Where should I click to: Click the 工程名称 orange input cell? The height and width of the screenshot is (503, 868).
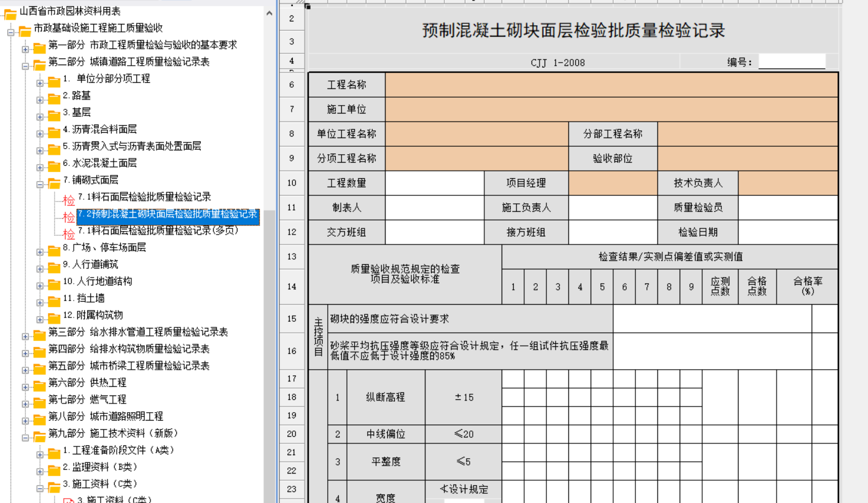pyautogui.click(x=611, y=85)
